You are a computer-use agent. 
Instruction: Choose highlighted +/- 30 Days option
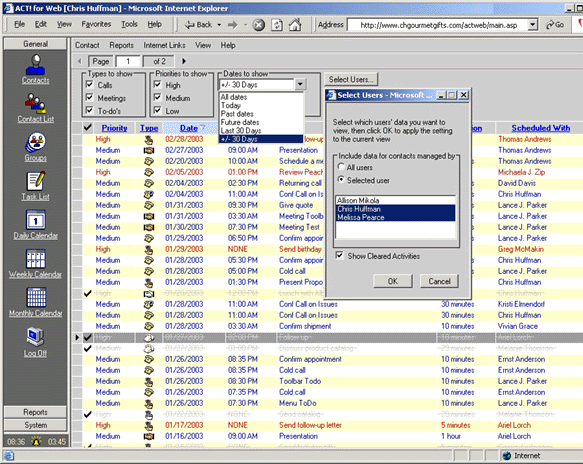261,139
